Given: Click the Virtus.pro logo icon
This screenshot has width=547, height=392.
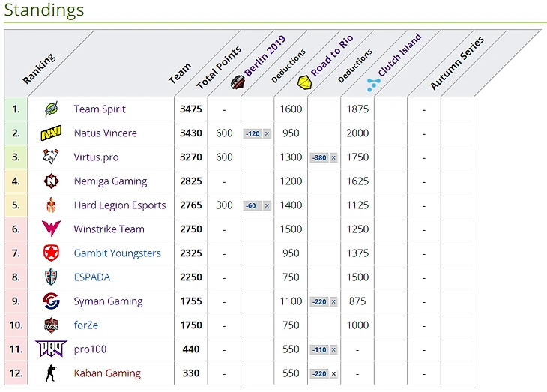Looking at the screenshot, I should click(51, 157).
